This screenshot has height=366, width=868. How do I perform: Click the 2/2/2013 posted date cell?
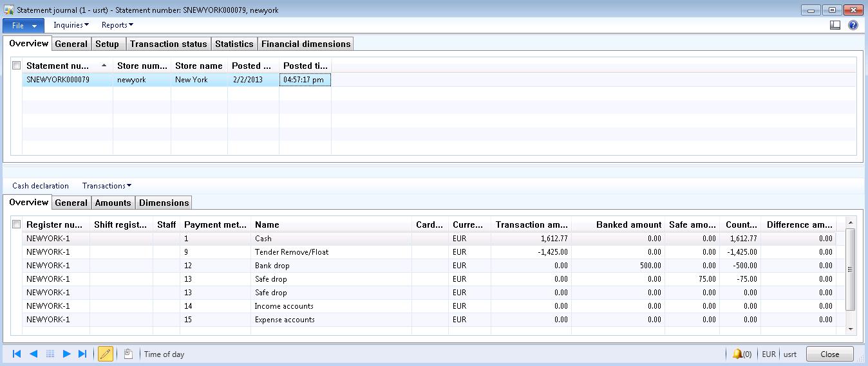tap(253, 80)
